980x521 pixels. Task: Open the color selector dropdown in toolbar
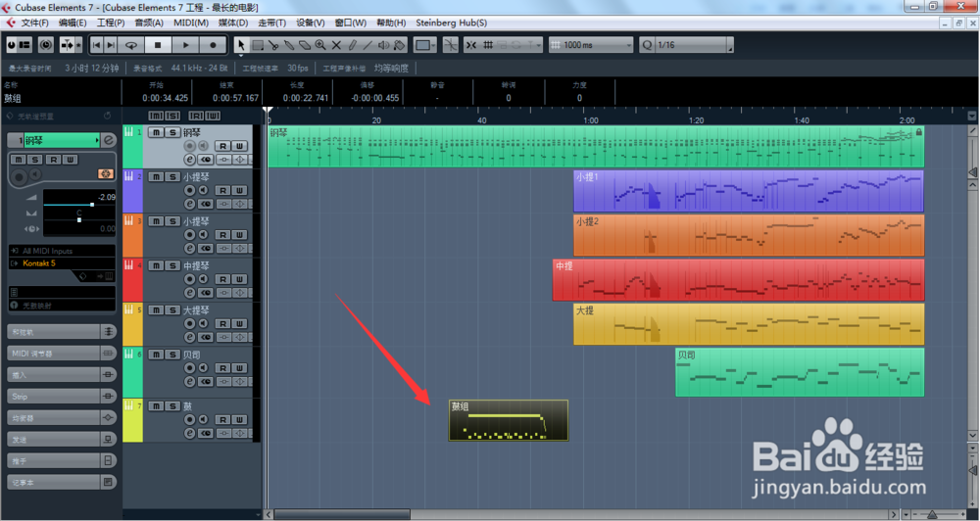(425, 45)
